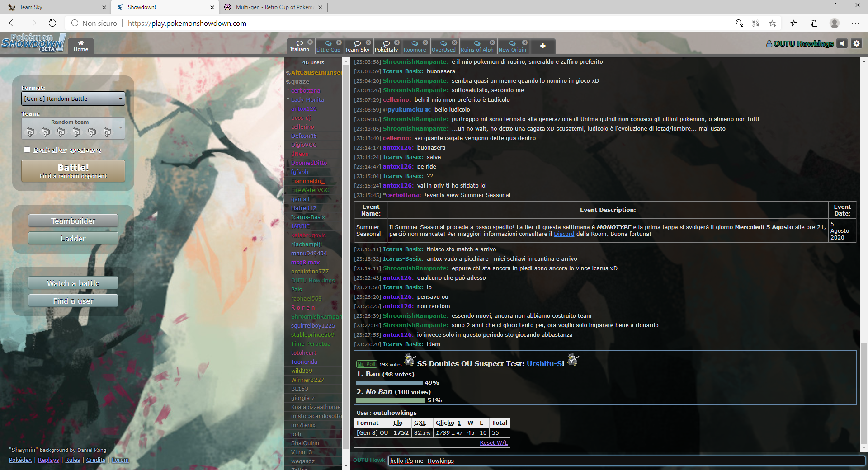Close the Little Cup room tab
The height and width of the screenshot is (470, 868).
coord(339,42)
